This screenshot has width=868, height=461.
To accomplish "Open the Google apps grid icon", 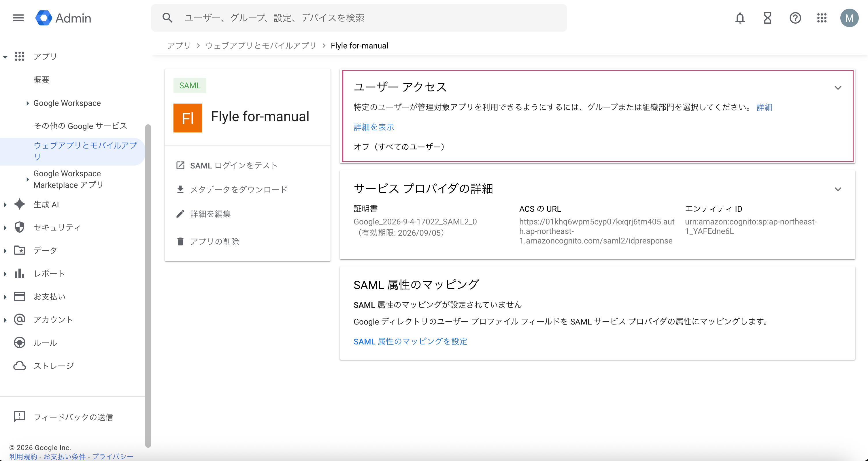I will [822, 18].
